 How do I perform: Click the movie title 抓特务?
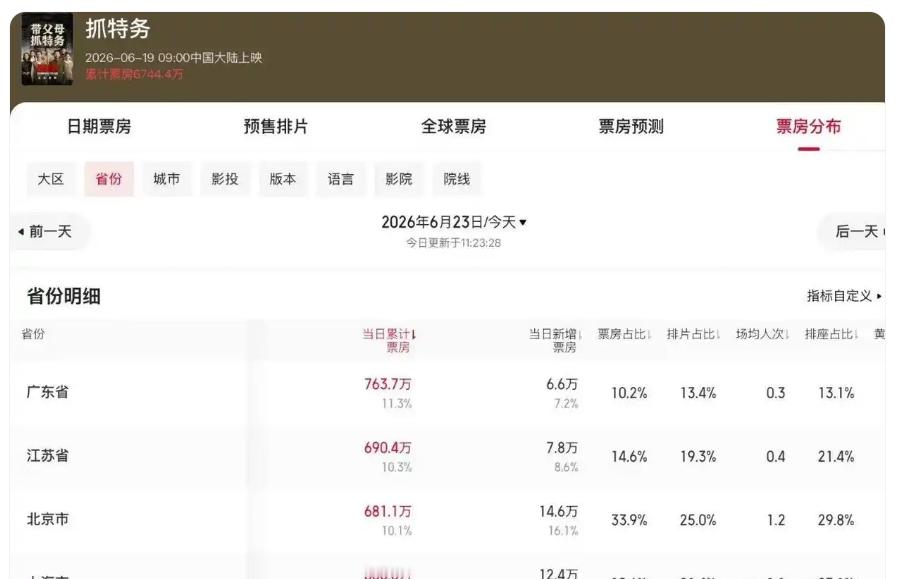pyautogui.click(x=118, y=28)
